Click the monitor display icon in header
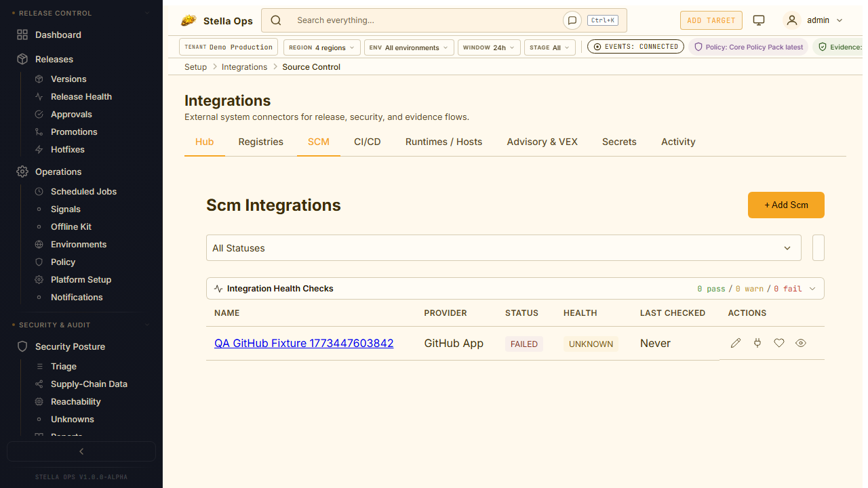Viewport: 868px width, 488px height. (x=759, y=20)
